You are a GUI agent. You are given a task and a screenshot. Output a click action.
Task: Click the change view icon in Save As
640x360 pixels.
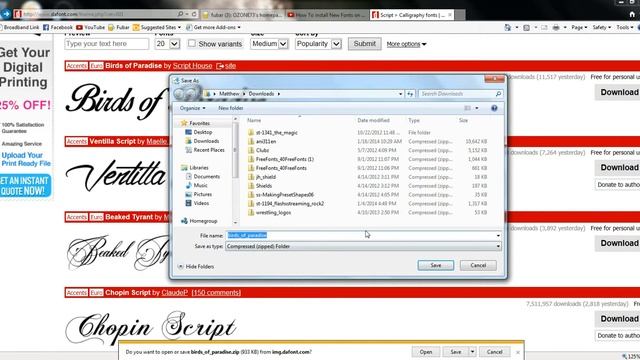[x=468, y=108]
